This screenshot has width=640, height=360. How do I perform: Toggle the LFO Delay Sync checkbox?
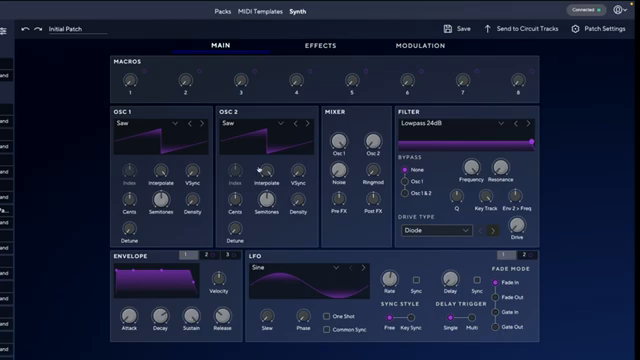pyautogui.click(x=477, y=280)
